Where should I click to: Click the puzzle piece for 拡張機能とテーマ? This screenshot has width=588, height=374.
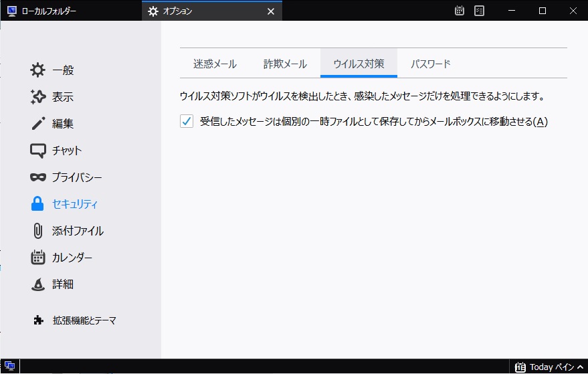(x=38, y=320)
